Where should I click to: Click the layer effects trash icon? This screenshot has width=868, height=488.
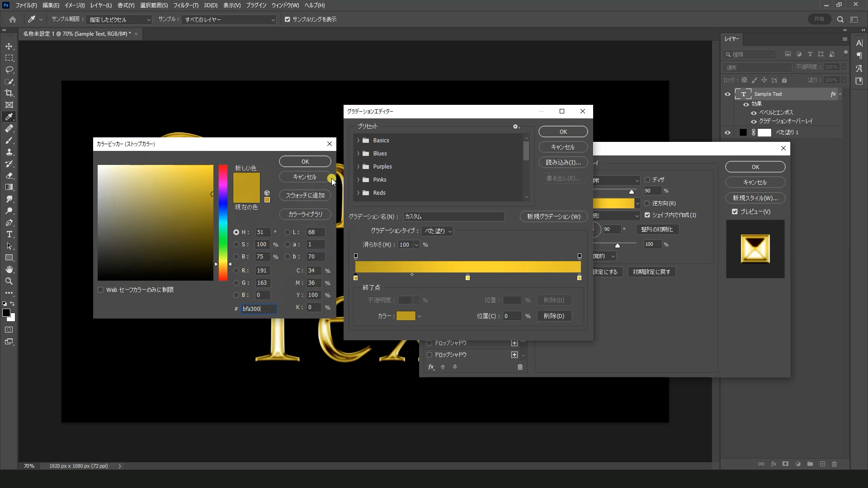click(520, 367)
